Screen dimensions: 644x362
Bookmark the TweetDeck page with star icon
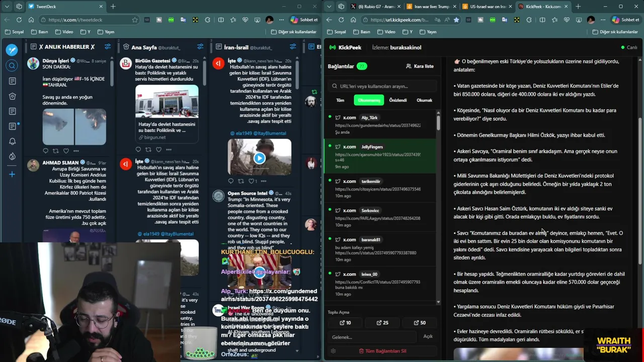click(x=135, y=20)
